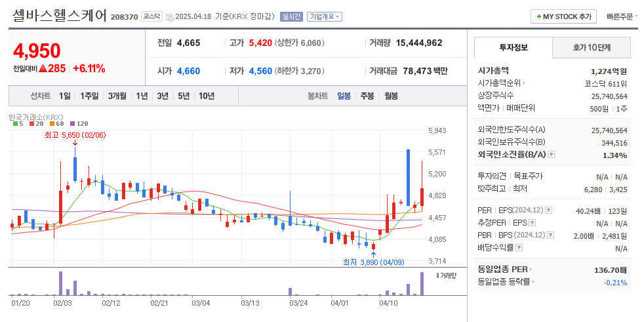Screen dimensions: 644x322
Task: Select the 일봉 candlestick chart
Action: tap(344, 96)
